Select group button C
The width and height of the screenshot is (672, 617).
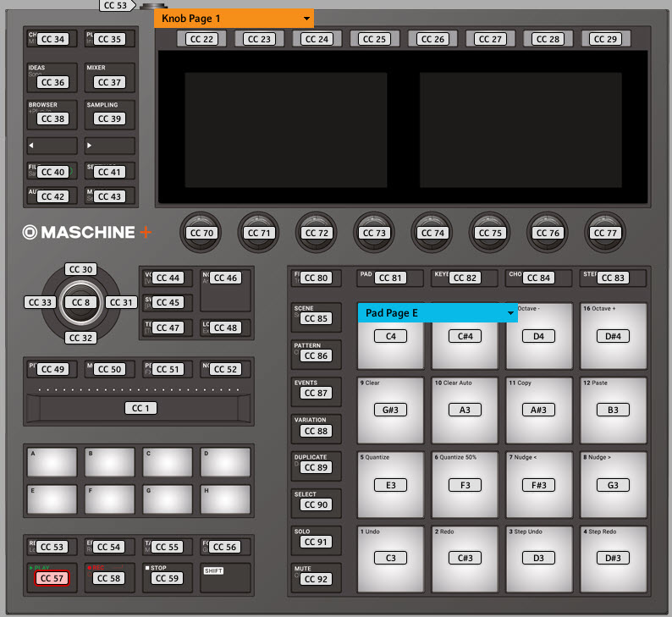tap(168, 462)
